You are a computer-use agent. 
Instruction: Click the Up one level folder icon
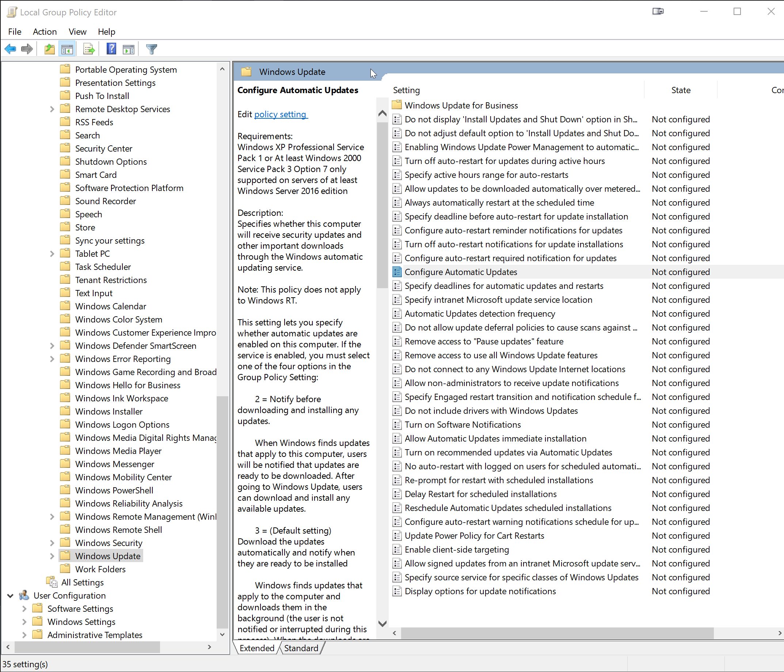click(x=50, y=49)
